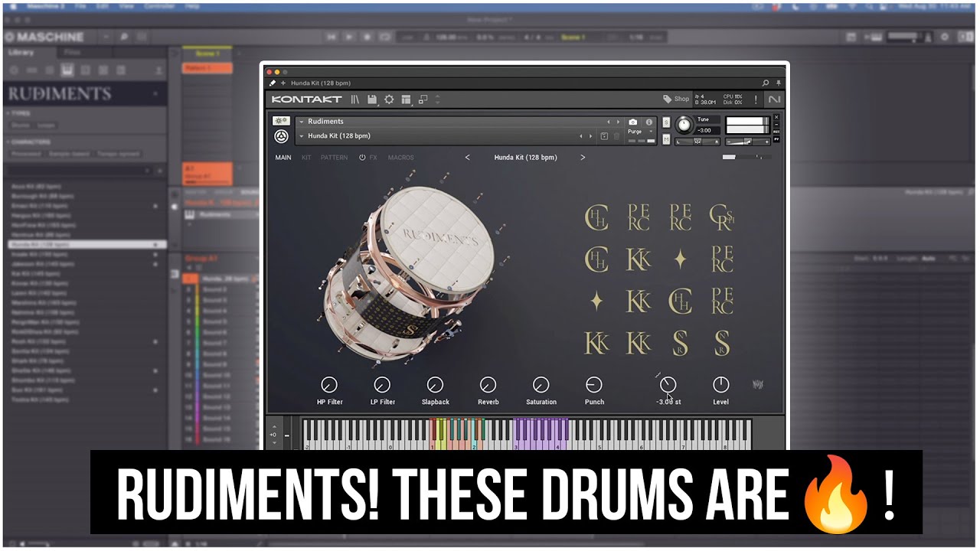
Task: Open the MACROS tab
Action: [401, 158]
